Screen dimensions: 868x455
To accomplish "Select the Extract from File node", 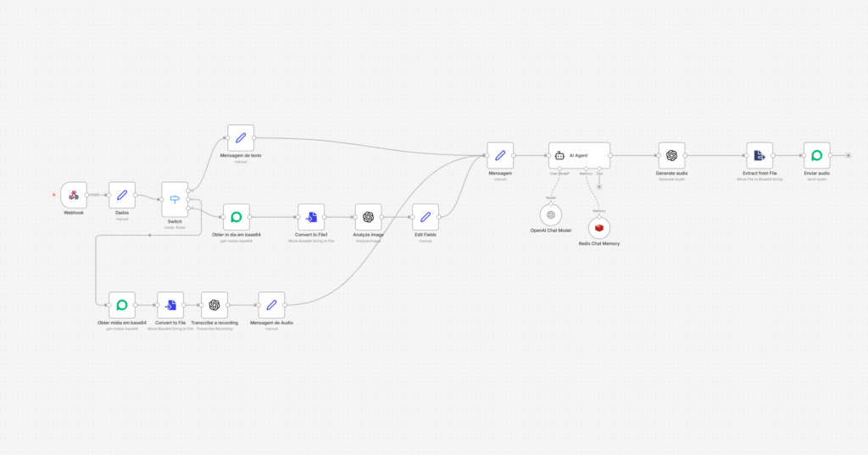I will click(x=759, y=155).
